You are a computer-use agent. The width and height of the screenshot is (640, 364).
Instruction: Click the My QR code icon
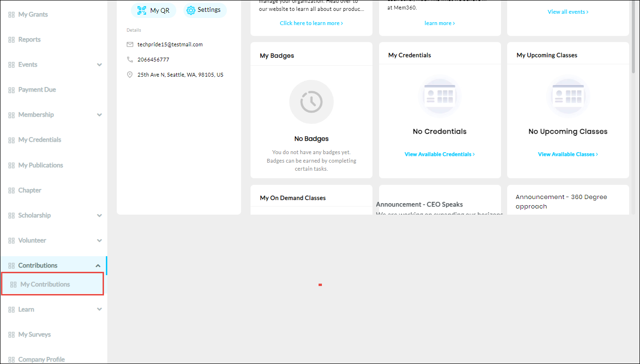tap(142, 10)
